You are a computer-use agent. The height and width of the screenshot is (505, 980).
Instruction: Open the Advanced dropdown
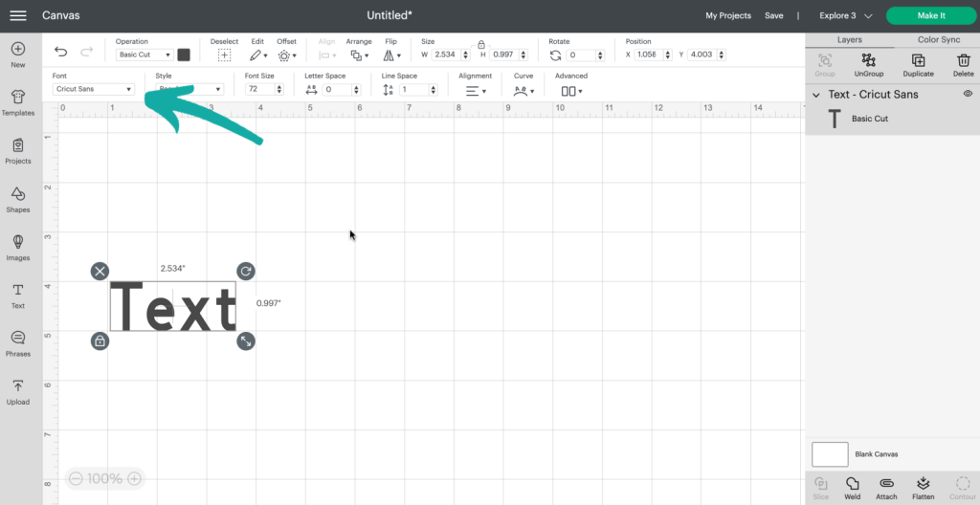[571, 91]
